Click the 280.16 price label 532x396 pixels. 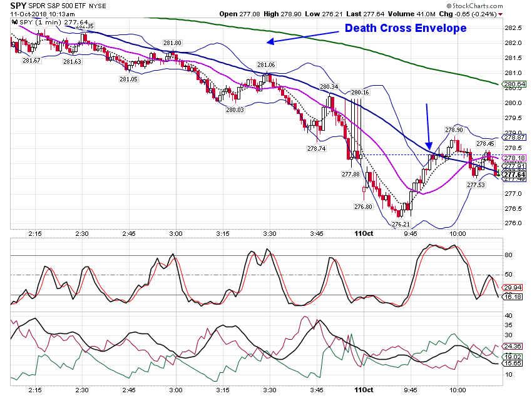coord(360,92)
